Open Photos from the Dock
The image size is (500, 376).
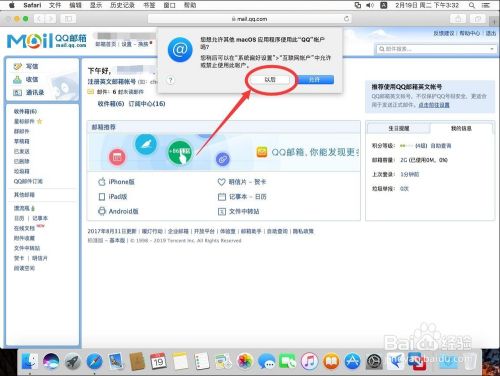click(245, 361)
